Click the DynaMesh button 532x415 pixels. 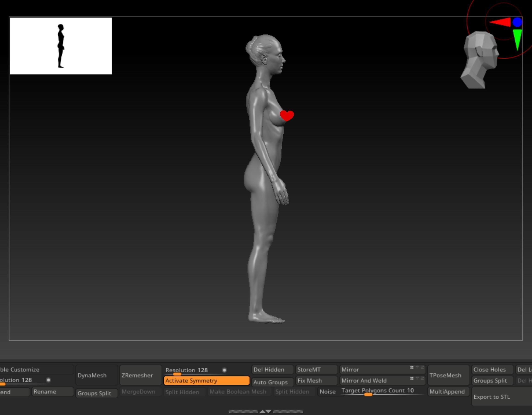pyautogui.click(x=97, y=375)
